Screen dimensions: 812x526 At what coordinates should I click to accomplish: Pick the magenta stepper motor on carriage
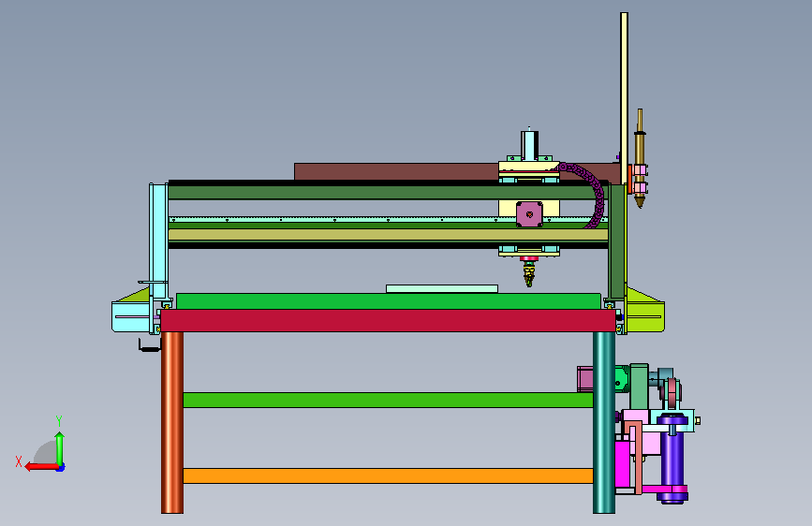tap(529, 213)
